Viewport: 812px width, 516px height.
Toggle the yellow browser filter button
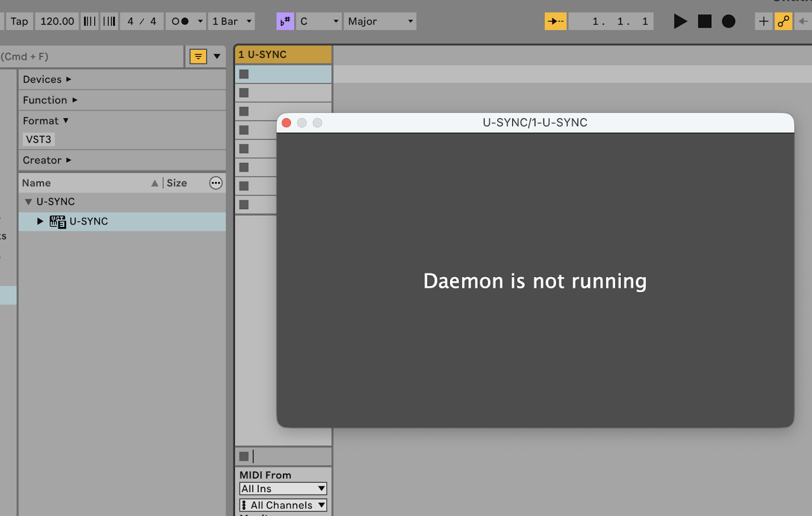tap(198, 57)
